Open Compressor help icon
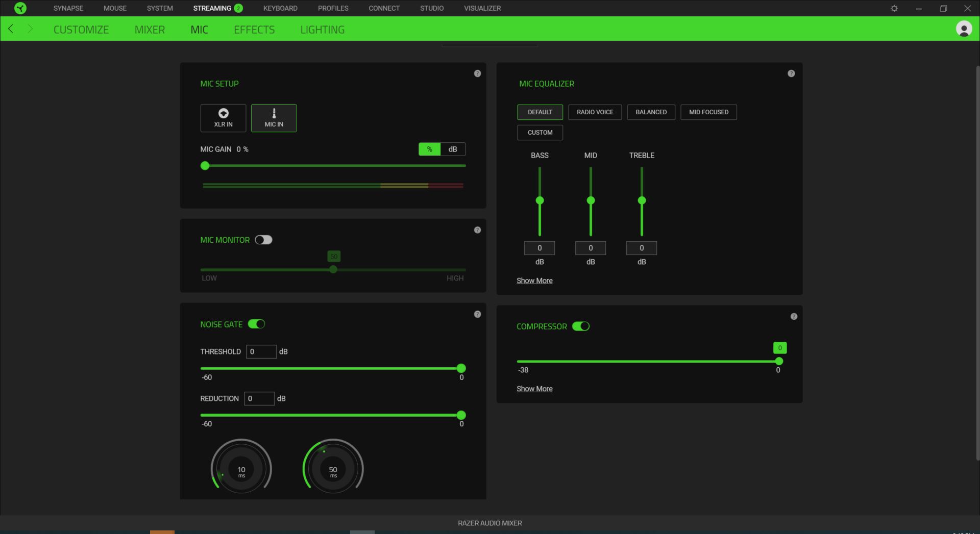This screenshot has height=534, width=980. point(794,317)
